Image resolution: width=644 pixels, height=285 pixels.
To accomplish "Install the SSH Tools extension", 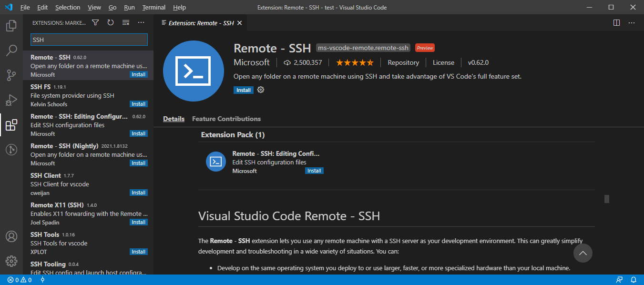I will 139,252.
